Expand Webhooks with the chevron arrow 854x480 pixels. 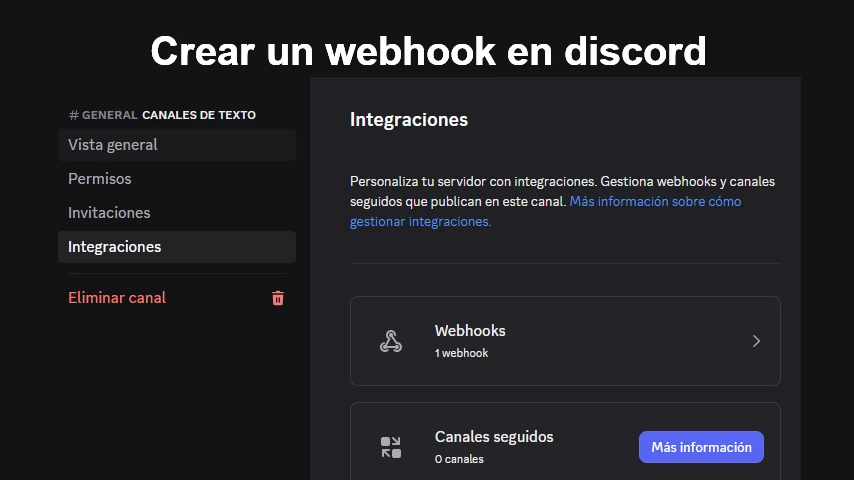(x=756, y=341)
